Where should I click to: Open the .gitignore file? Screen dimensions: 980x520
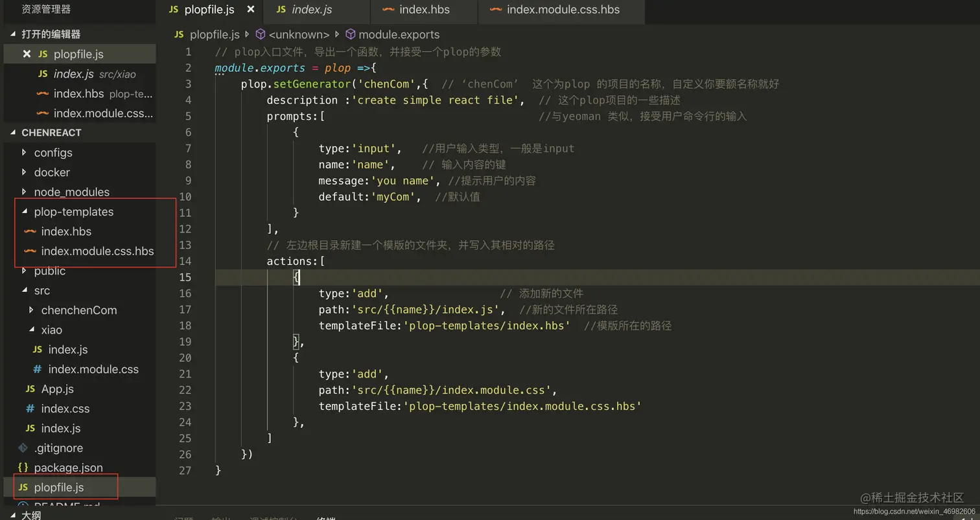(58, 448)
